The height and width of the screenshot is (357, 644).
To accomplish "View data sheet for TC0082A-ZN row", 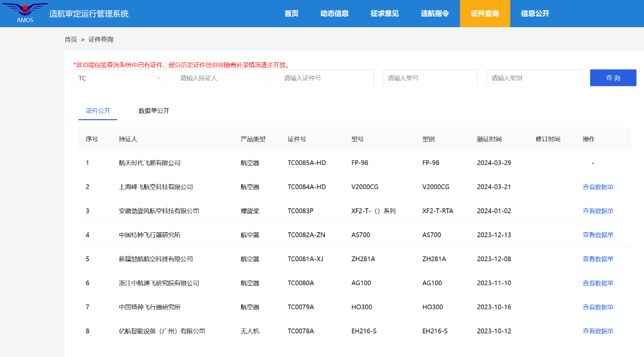I will click(598, 235).
